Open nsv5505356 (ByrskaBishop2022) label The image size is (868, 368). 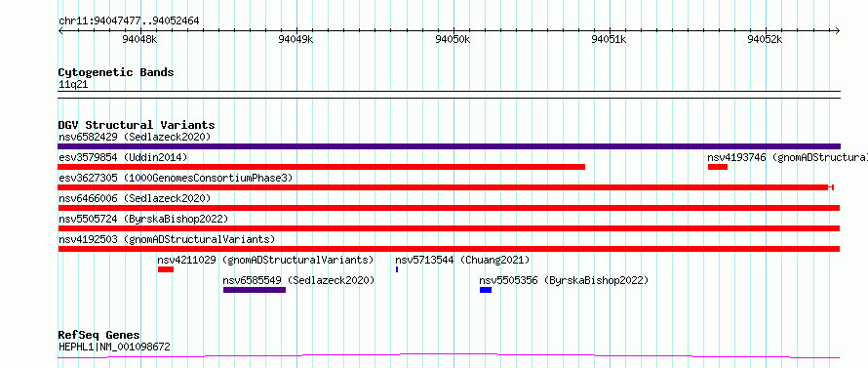click(564, 280)
